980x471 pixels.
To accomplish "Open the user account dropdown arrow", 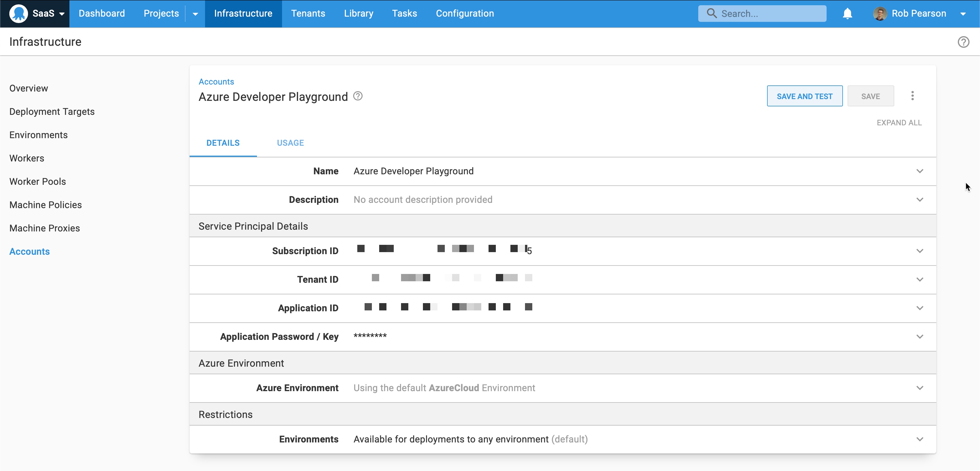I will click(964, 14).
